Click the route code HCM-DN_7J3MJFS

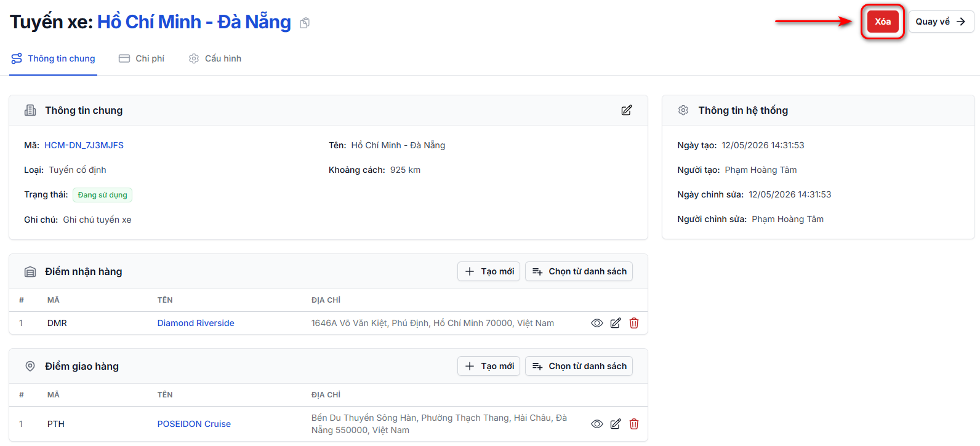pyautogui.click(x=84, y=145)
